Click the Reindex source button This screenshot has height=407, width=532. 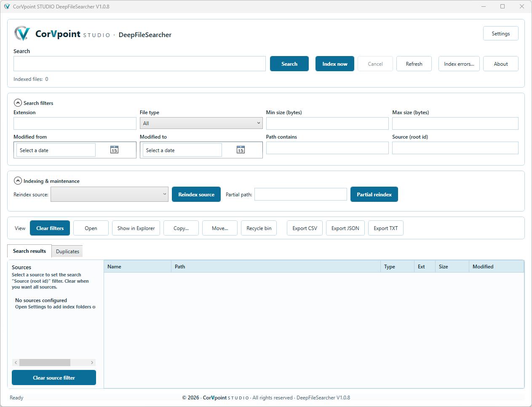(x=196, y=194)
